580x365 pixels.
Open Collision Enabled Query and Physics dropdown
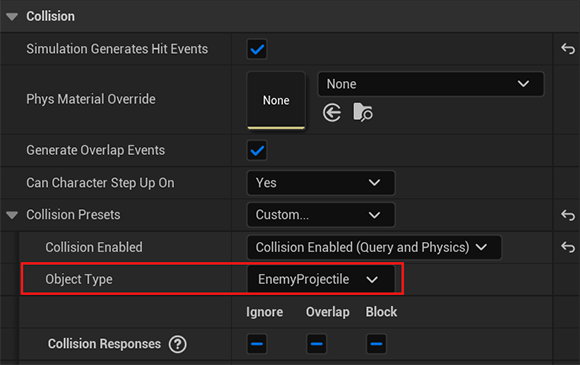(374, 247)
